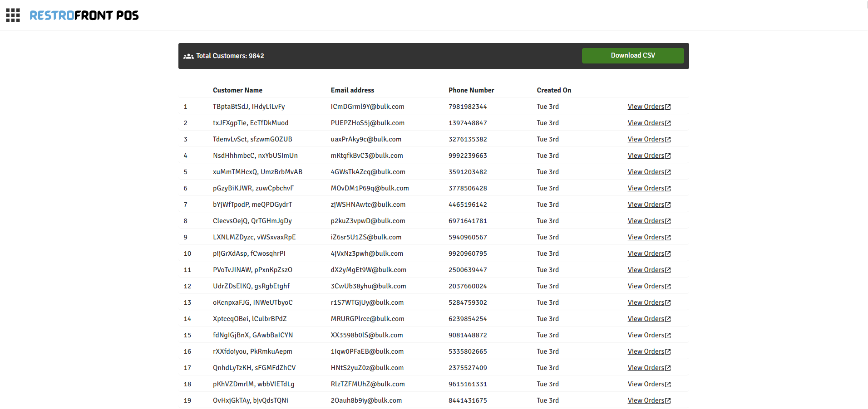View orders for ClecvsOejQ, QrTGHmJgDy

(x=649, y=221)
